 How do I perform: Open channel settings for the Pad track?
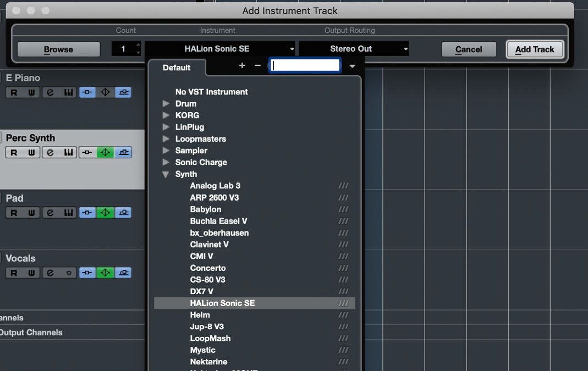(x=50, y=213)
